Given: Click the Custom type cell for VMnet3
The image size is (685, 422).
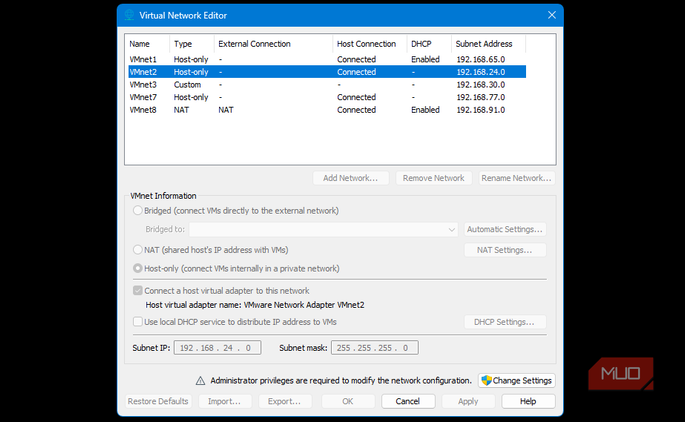Looking at the screenshot, I should pos(187,85).
